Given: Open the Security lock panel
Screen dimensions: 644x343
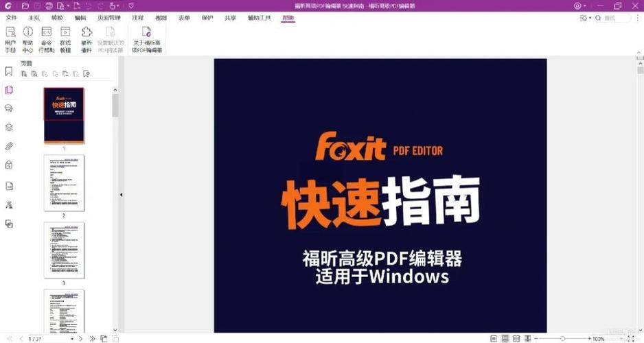Looking at the screenshot, I should coord(9,165).
